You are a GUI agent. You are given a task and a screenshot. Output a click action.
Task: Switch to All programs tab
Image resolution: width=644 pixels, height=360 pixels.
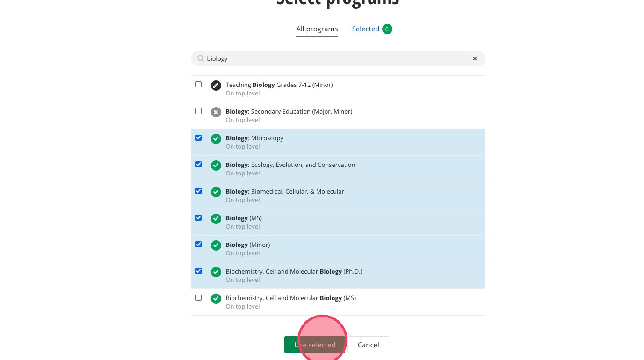tap(317, 29)
